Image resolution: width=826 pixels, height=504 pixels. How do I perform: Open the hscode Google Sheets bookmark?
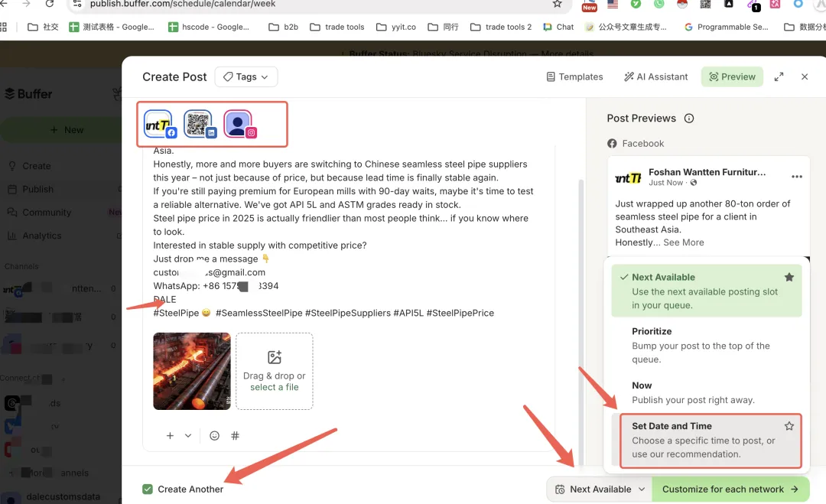click(209, 27)
